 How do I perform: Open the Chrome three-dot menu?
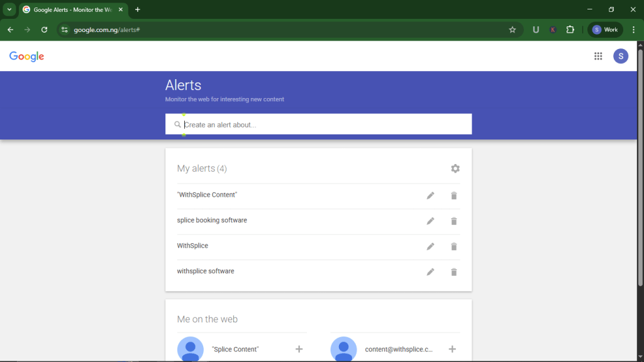click(x=633, y=30)
